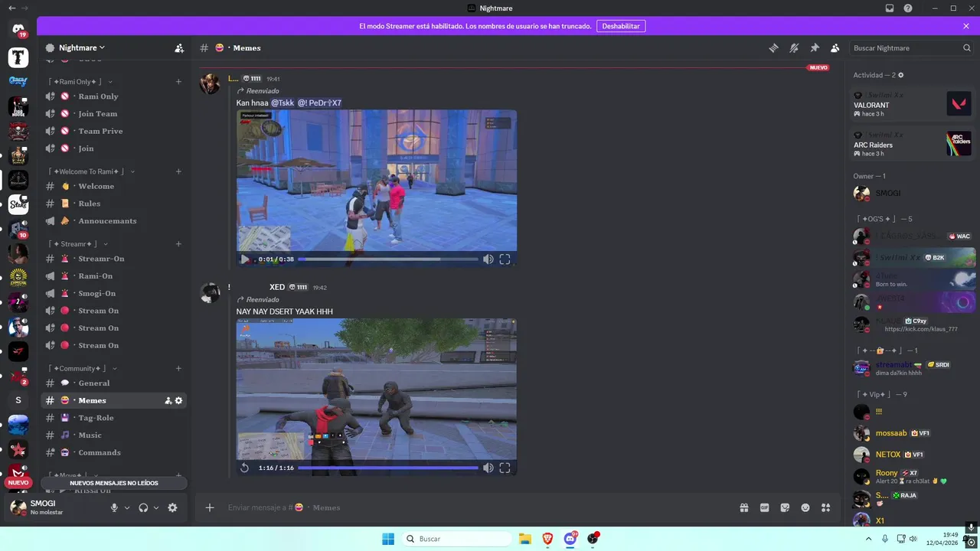Open Memes channel settings gear
This screenshot has width=980, height=551.
179,400
